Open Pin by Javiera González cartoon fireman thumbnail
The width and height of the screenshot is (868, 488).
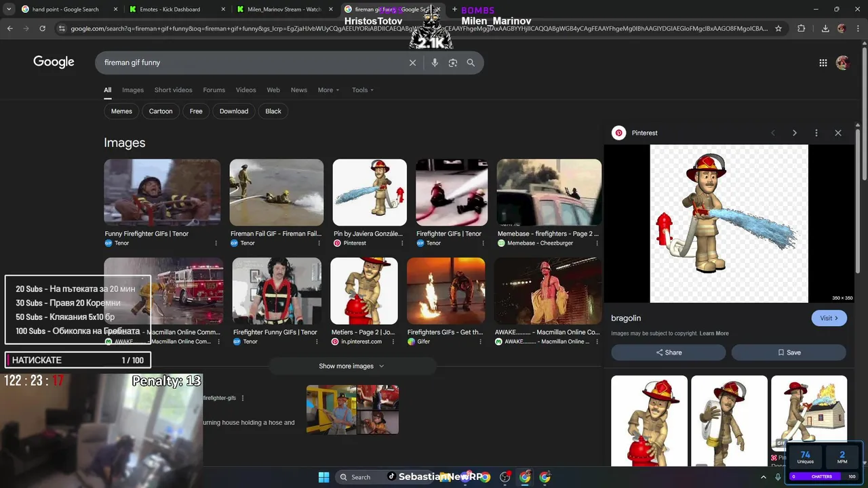coord(370,192)
